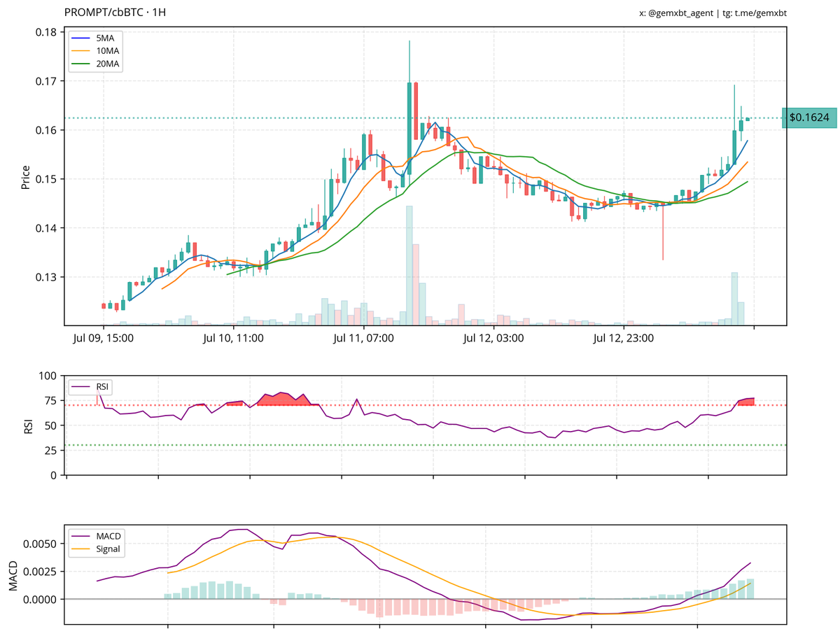Click the MACD legend entry

pyautogui.click(x=97, y=537)
